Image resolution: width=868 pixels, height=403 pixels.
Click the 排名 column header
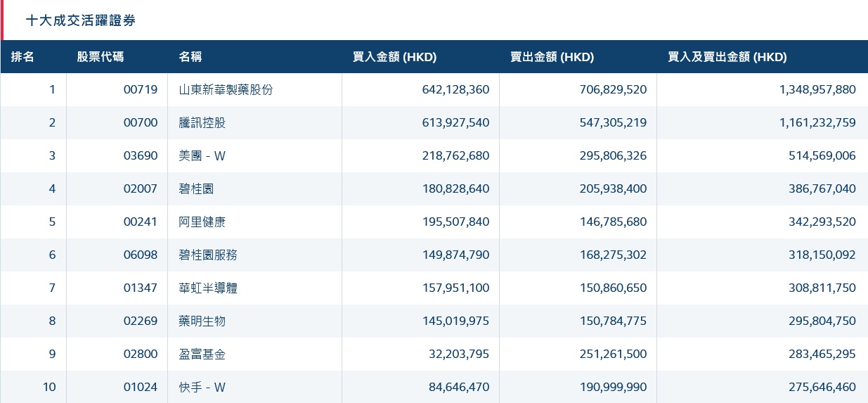22,57
